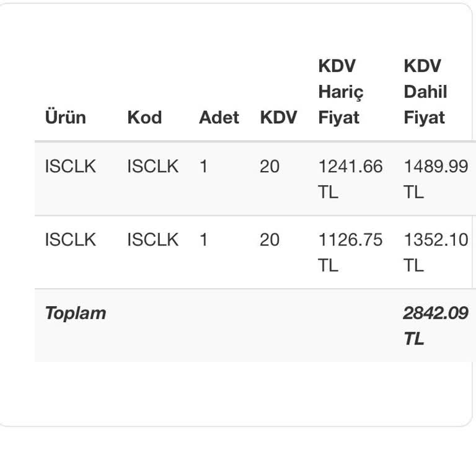
Task: Select the Adet column header
Action: [219, 117]
